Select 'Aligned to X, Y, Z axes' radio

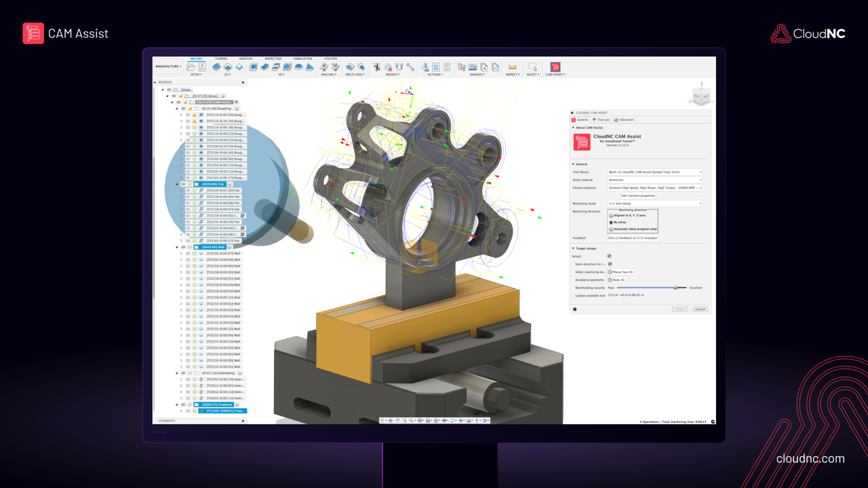[611, 216]
